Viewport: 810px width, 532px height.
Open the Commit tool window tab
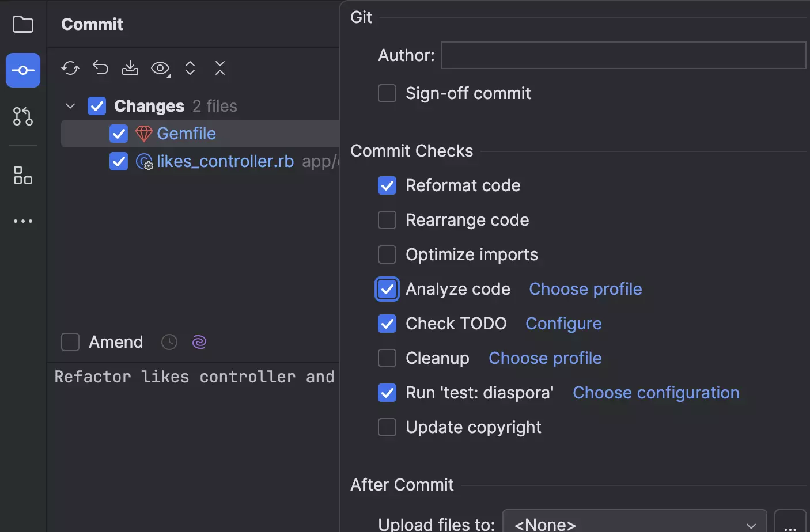pos(23,70)
